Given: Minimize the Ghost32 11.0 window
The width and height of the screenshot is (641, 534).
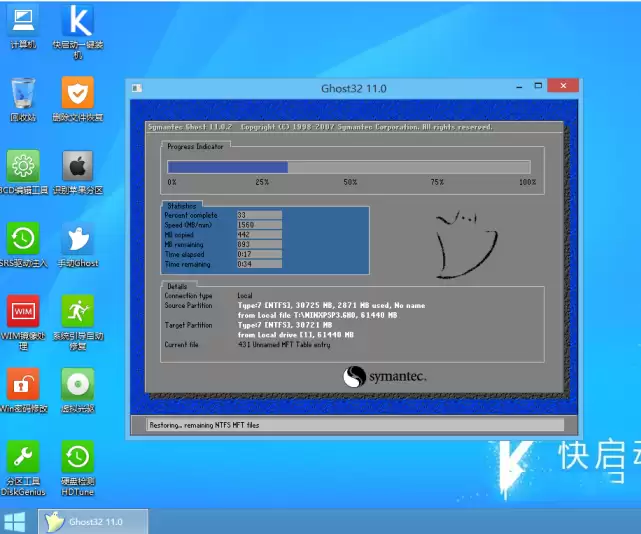Looking at the screenshot, I should (x=519, y=86).
